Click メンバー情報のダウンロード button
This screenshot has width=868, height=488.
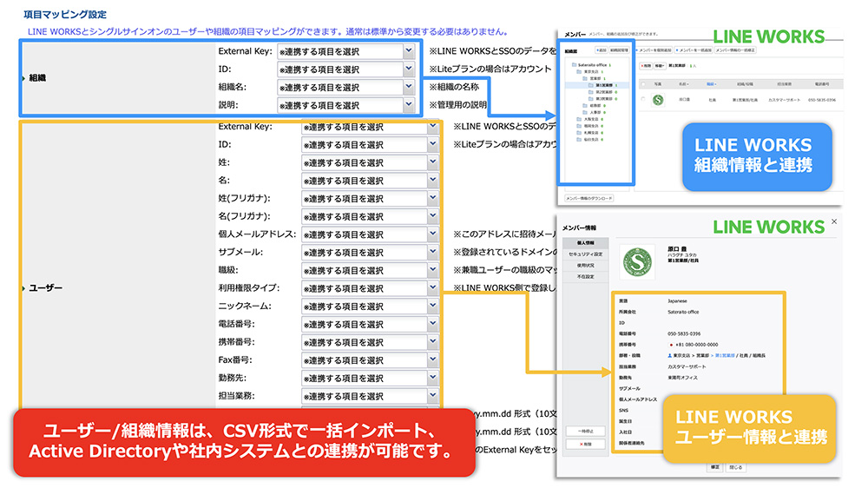click(589, 198)
